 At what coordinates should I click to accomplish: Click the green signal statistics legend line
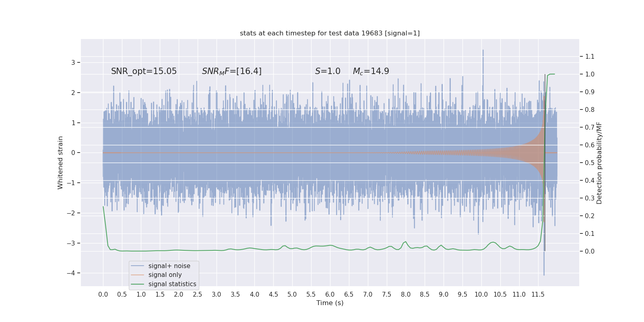pyautogui.click(x=138, y=284)
